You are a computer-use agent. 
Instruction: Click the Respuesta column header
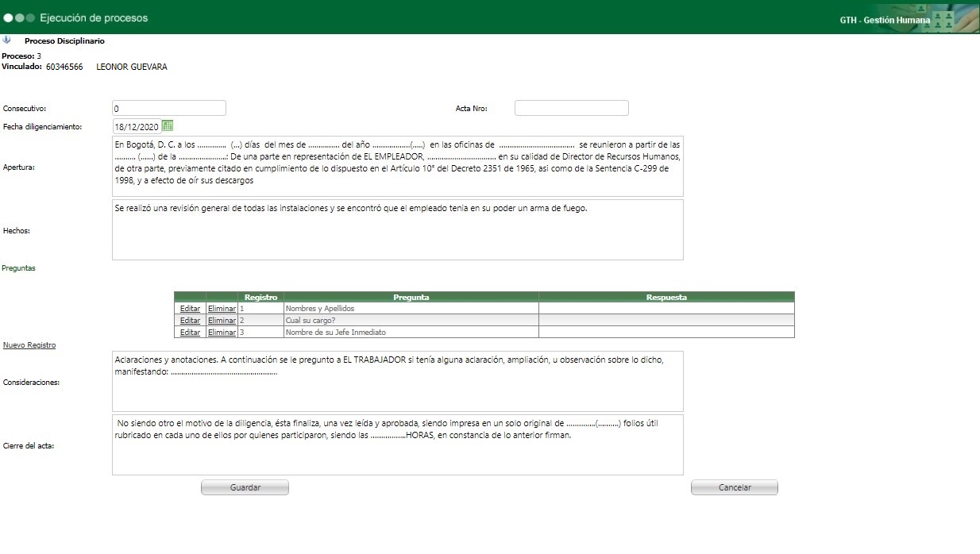[x=666, y=297]
